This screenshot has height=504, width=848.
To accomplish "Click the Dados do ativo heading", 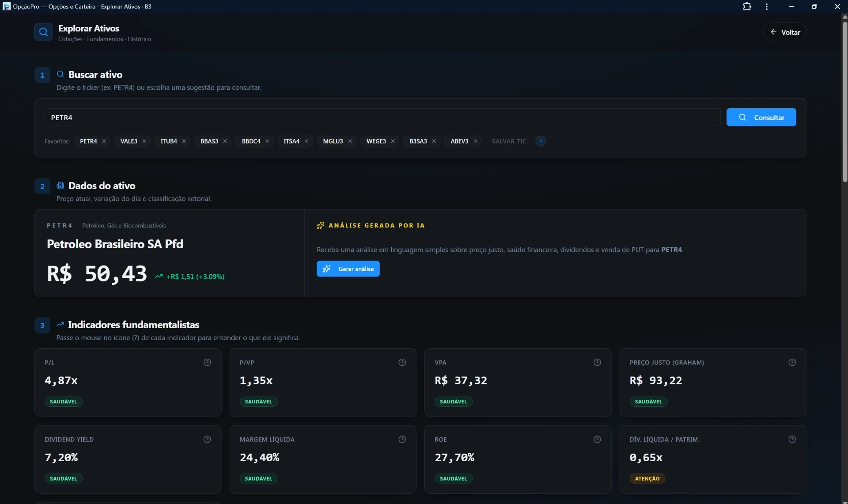I will click(x=102, y=186).
